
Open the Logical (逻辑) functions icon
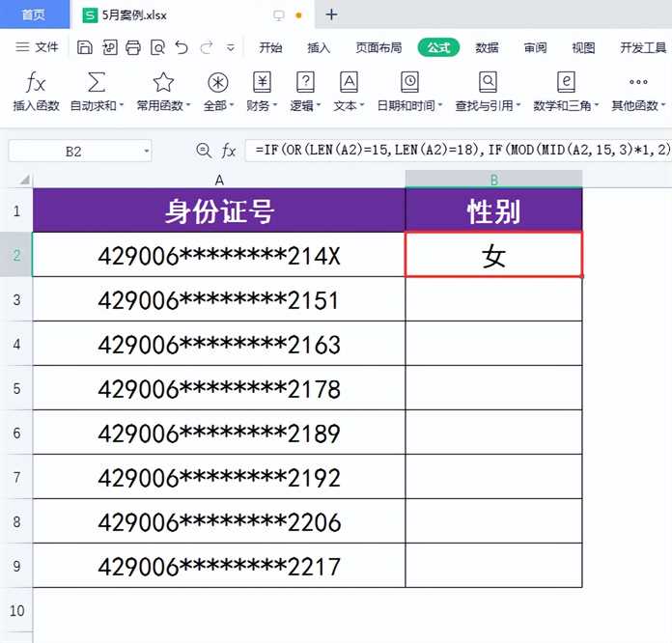306,83
